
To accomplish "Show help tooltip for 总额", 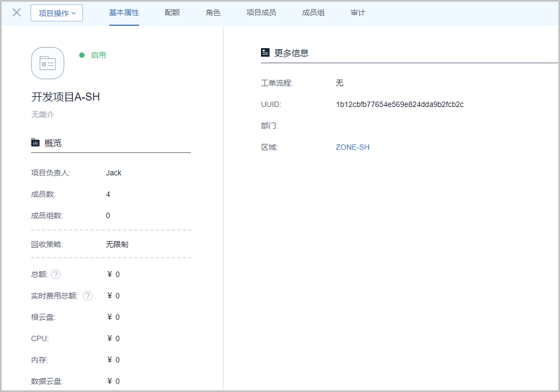I will point(55,274).
